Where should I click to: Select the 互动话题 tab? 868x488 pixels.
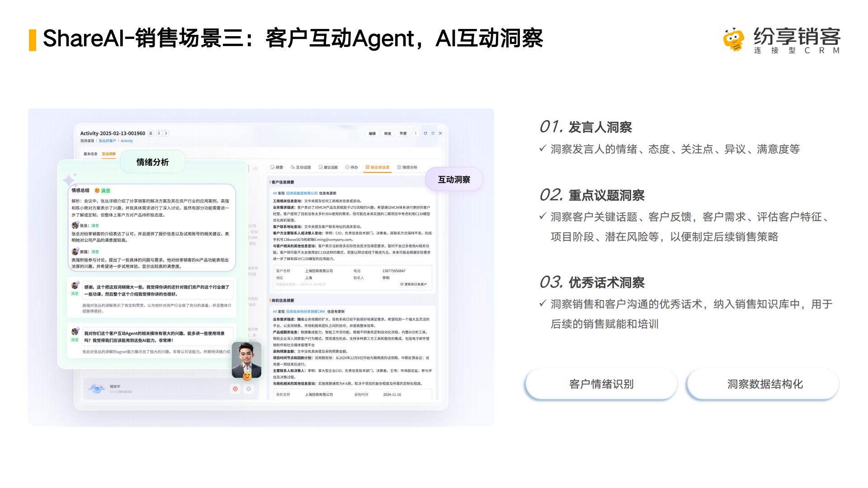301,167
